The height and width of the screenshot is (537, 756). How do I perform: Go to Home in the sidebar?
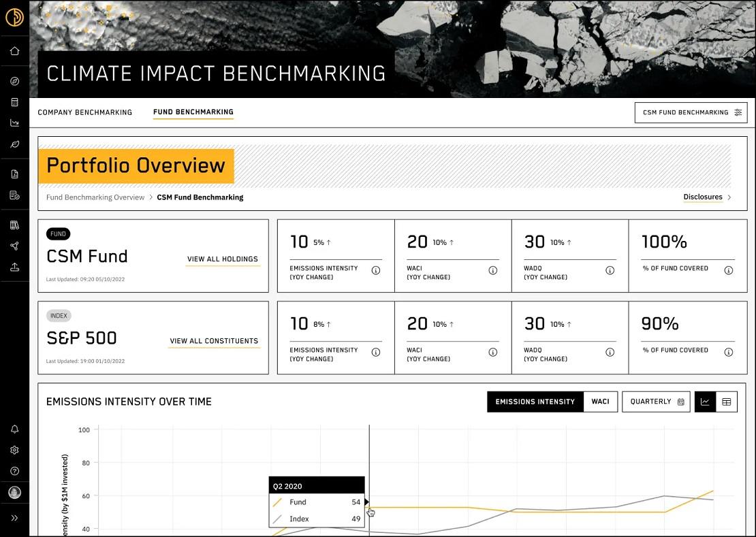click(x=14, y=51)
